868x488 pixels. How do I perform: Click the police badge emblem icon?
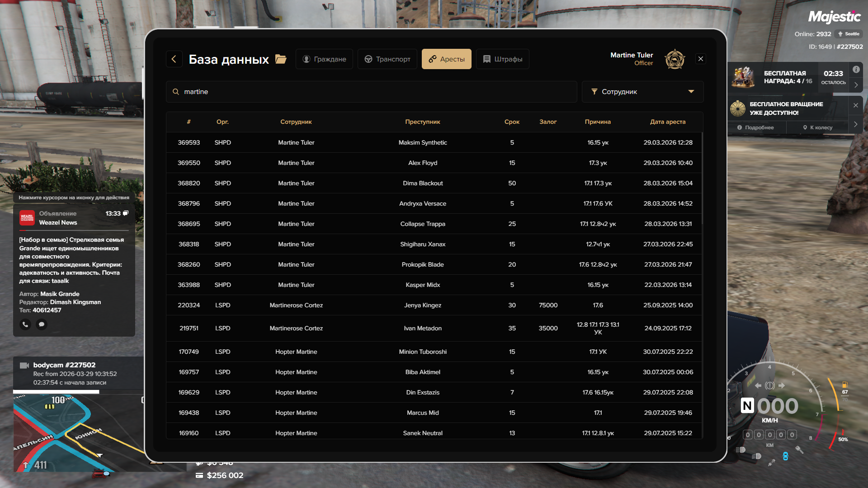pos(675,59)
